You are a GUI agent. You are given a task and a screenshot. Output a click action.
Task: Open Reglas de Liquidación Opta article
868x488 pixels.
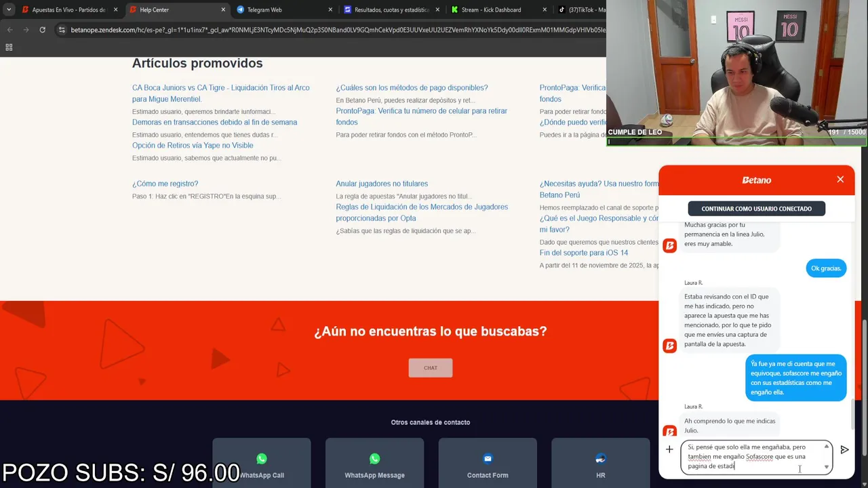[422, 213]
